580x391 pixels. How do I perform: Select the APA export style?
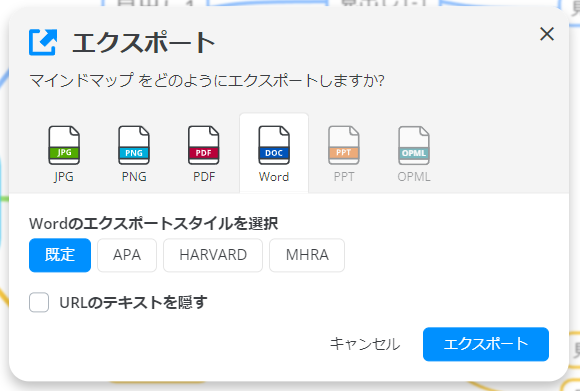pyautogui.click(x=127, y=255)
